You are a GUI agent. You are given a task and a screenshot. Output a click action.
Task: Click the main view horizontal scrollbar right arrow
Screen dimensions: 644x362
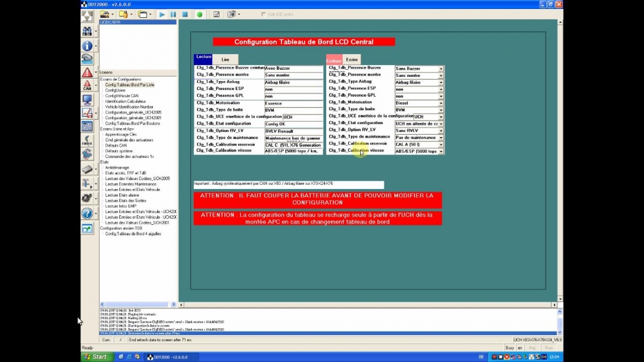pyautogui.click(x=555, y=305)
